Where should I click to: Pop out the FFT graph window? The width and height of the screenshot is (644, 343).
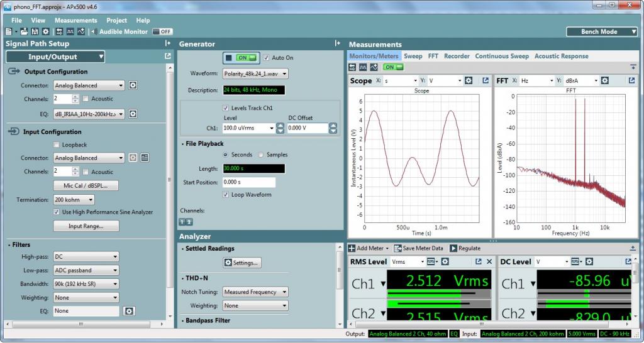pyautogui.click(x=631, y=80)
